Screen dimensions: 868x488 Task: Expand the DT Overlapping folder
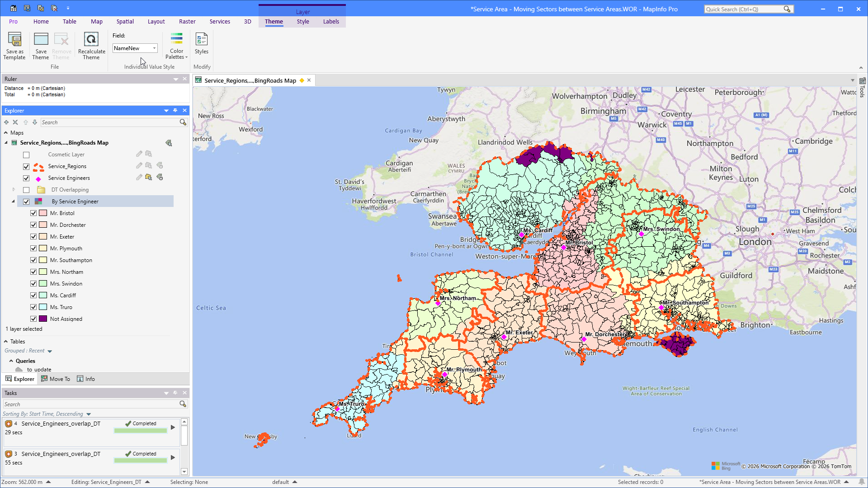[14, 190]
